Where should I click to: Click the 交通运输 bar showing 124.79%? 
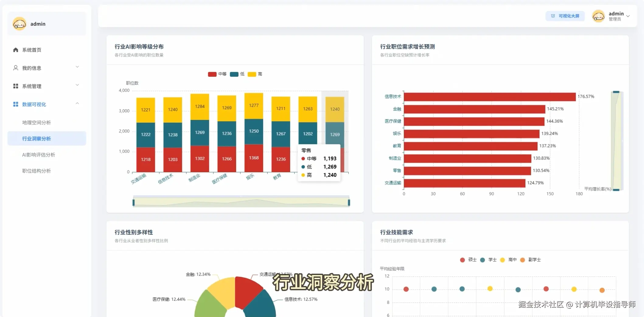(465, 183)
